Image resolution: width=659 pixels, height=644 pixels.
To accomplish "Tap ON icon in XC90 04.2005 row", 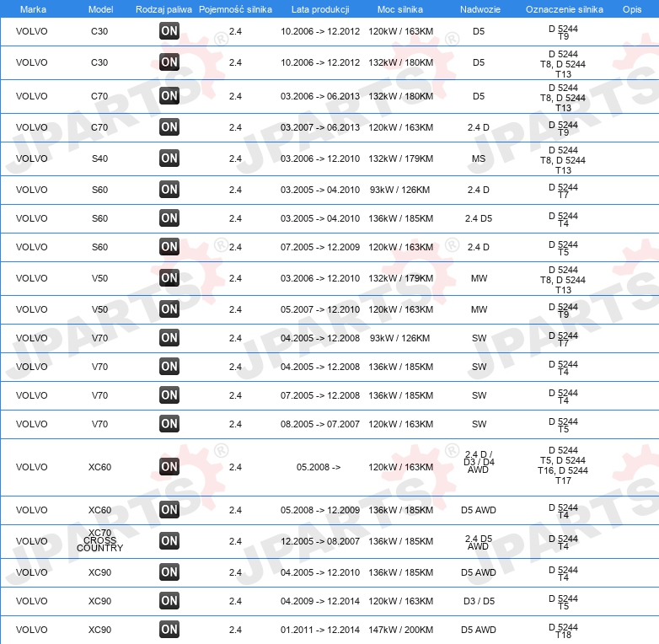I will click(x=169, y=572).
